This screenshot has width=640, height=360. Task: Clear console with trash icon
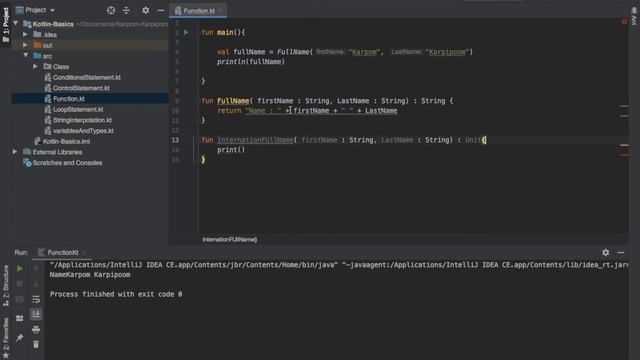coord(36,344)
